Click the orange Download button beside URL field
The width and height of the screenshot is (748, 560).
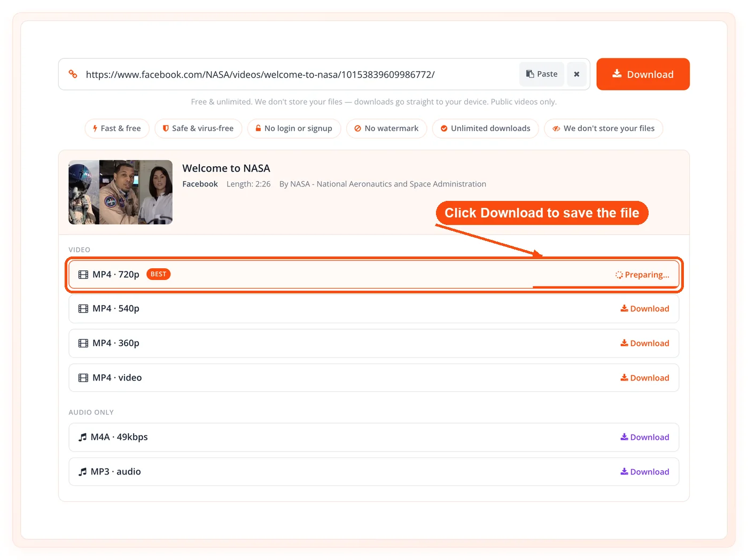[643, 74]
